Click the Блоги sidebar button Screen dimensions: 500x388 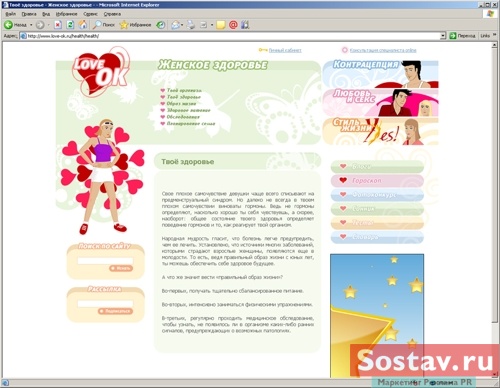tap(377, 166)
